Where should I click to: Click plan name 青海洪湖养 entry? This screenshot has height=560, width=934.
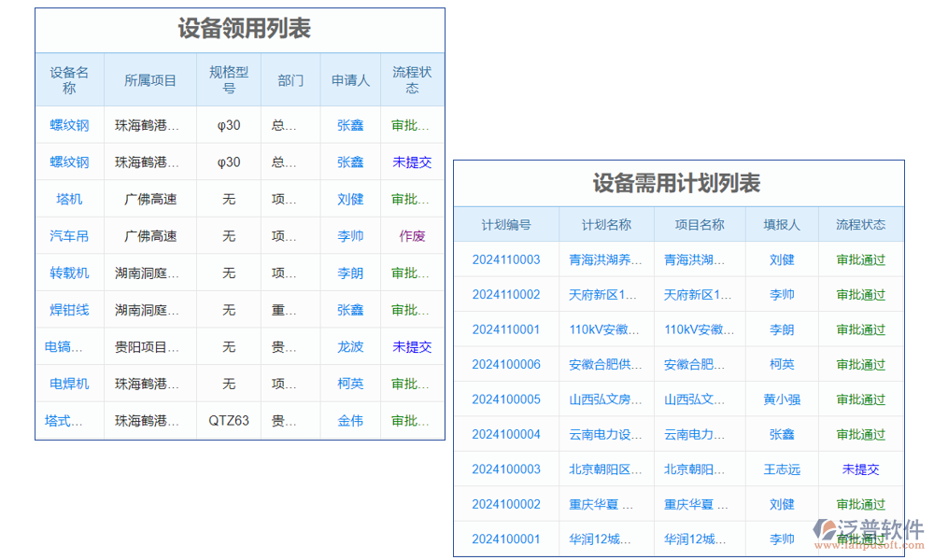(x=605, y=259)
